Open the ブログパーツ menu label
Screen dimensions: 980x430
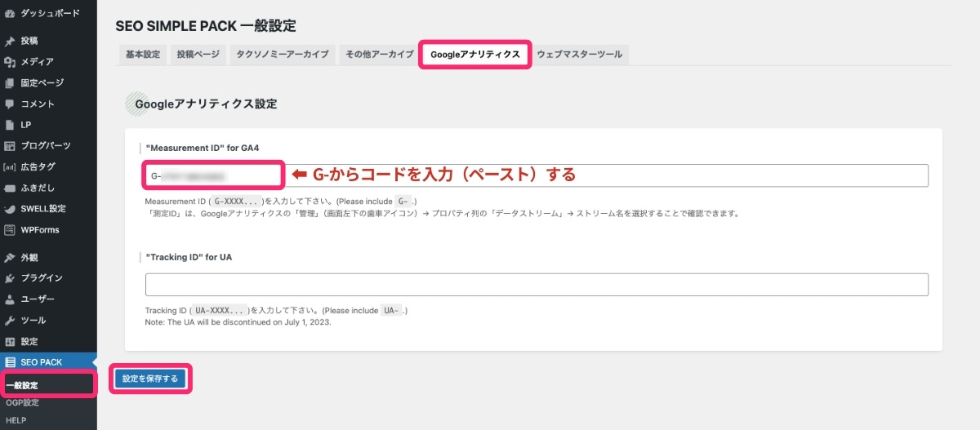(47, 146)
